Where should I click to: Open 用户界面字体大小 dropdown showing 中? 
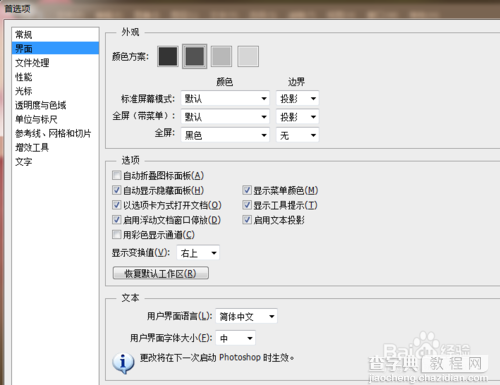236,338
